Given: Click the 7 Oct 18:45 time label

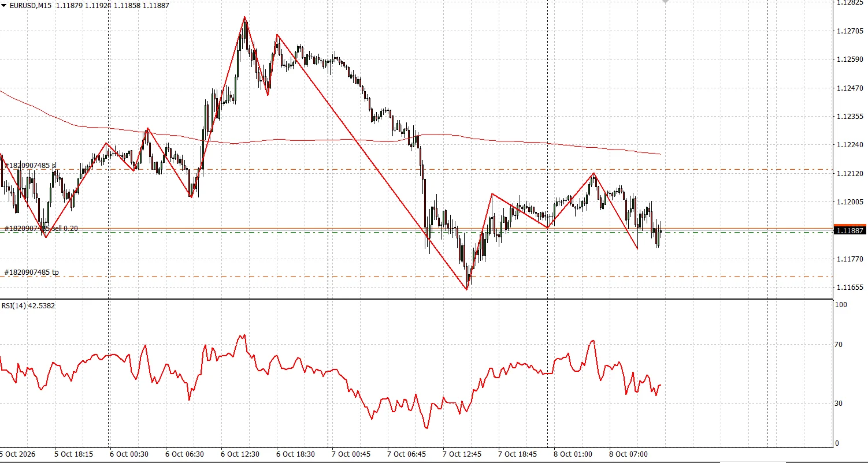Looking at the screenshot, I should click(x=517, y=454).
